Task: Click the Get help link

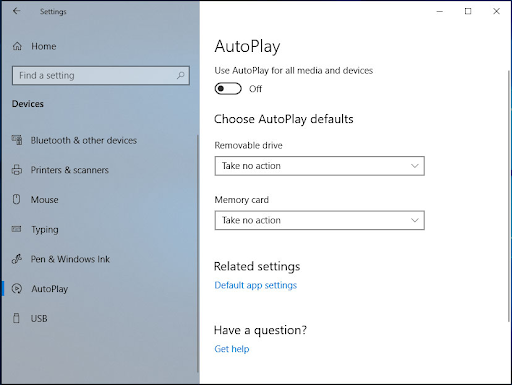Action: point(232,349)
